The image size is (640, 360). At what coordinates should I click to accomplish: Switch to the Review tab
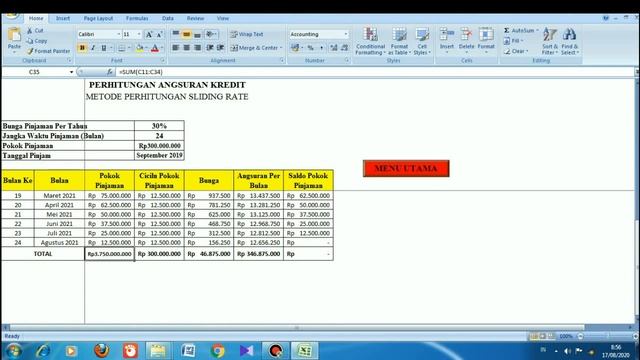[x=195, y=18]
